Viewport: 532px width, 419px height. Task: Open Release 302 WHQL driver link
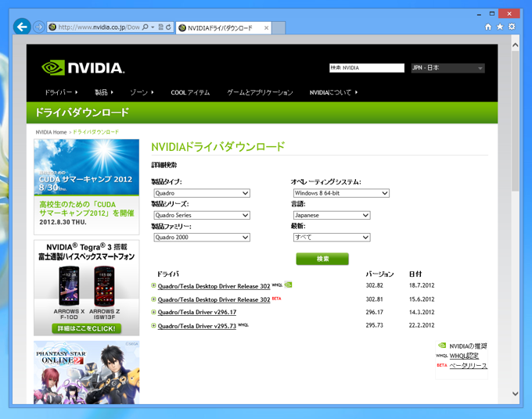click(214, 286)
